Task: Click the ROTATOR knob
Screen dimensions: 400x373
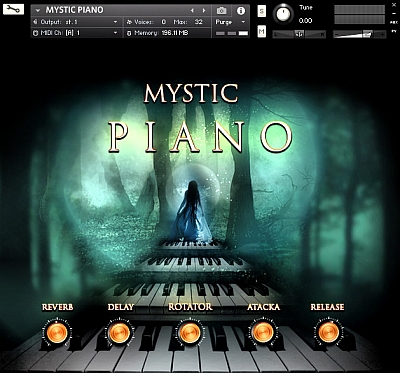Action: (190, 333)
